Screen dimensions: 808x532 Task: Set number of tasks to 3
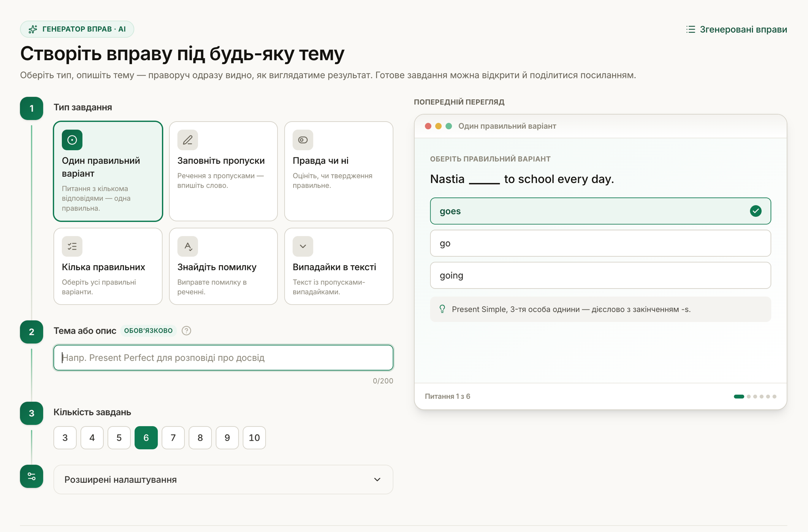click(x=65, y=438)
